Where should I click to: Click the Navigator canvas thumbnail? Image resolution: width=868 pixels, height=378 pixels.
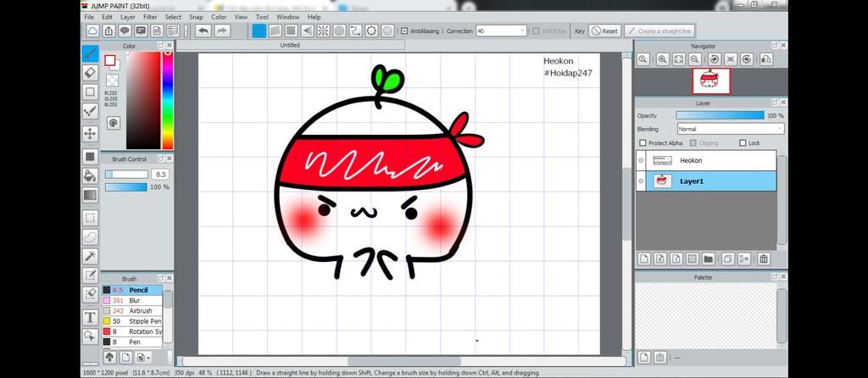click(x=711, y=81)
